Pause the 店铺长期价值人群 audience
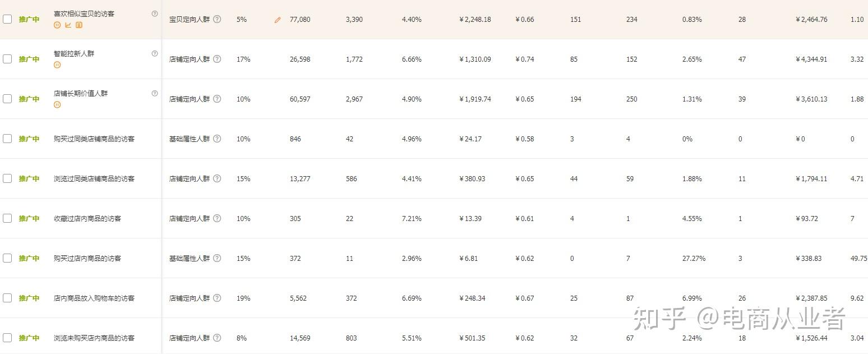868x354 pixels. [57, 105]
